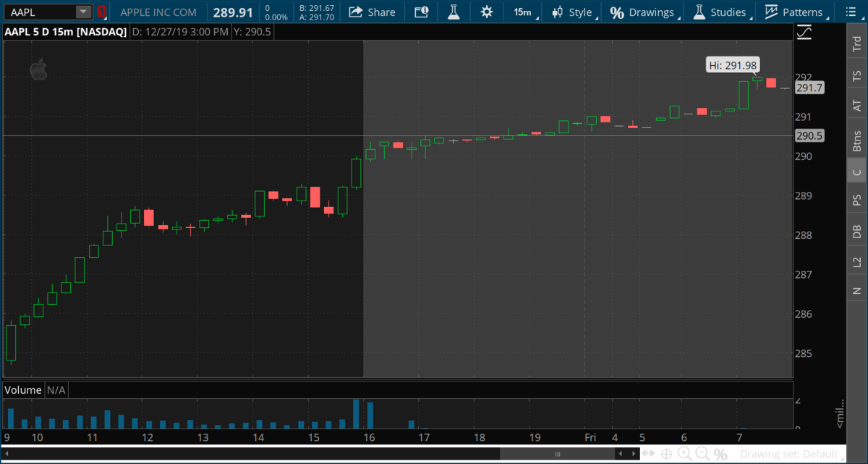The width and height of the screenshot is (868, 464).
Task: Click the crosshair target icon
Action: 666,454
